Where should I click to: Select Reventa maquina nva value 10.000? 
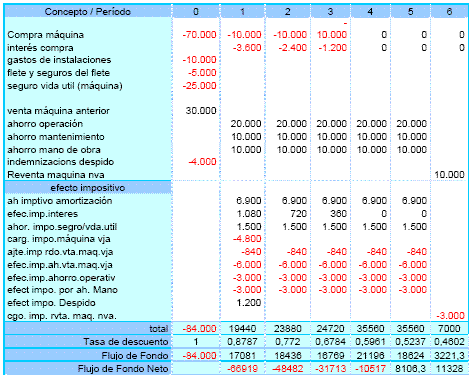[x=449, y=175]
